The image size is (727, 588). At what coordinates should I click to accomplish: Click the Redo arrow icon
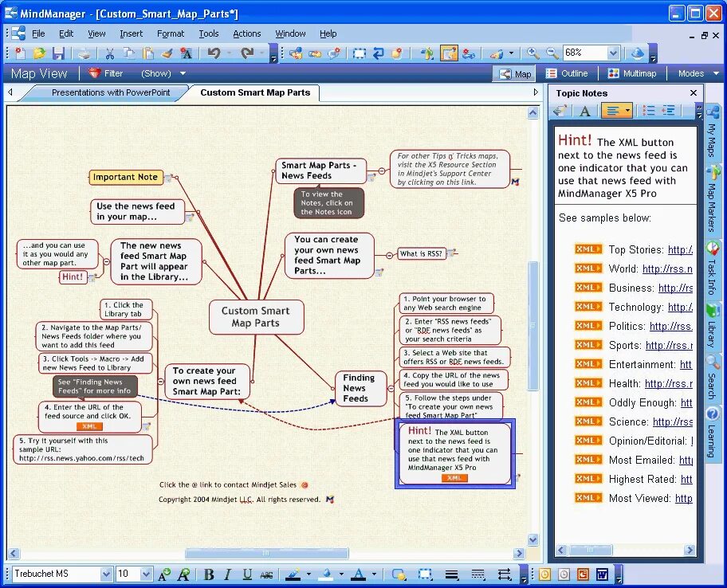click(247, 53)
